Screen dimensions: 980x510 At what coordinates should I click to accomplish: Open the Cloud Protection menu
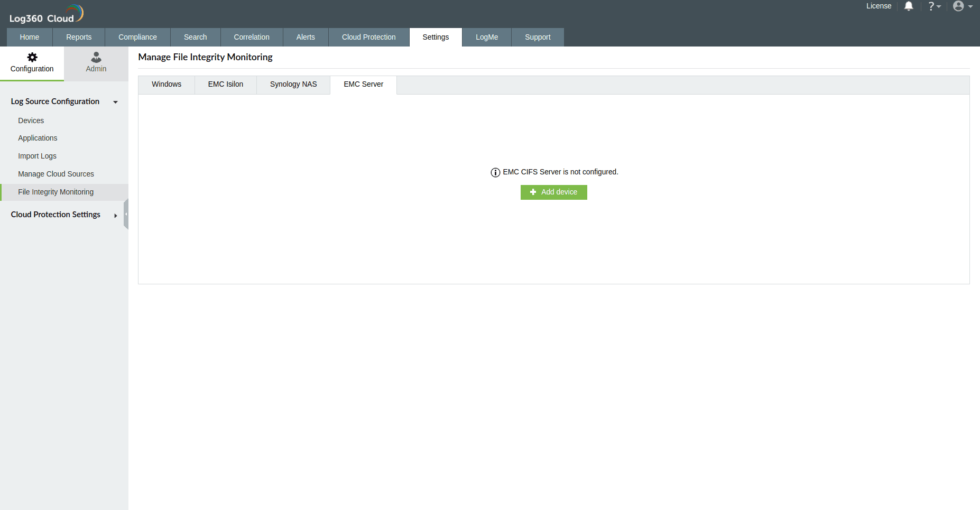[368, 37]
